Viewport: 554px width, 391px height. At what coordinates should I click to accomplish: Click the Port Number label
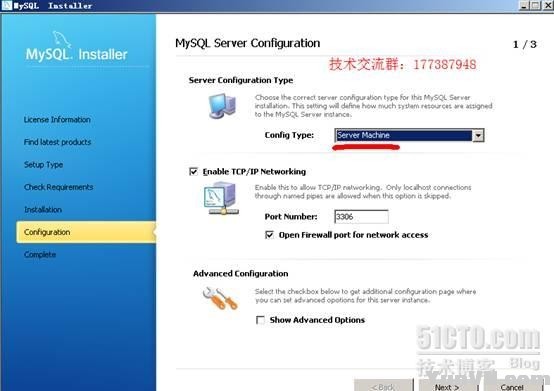[291, 217]
